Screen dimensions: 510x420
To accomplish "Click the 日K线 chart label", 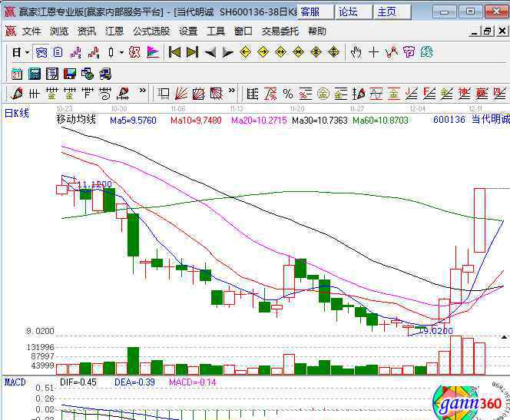I will [x=18, y=114].
